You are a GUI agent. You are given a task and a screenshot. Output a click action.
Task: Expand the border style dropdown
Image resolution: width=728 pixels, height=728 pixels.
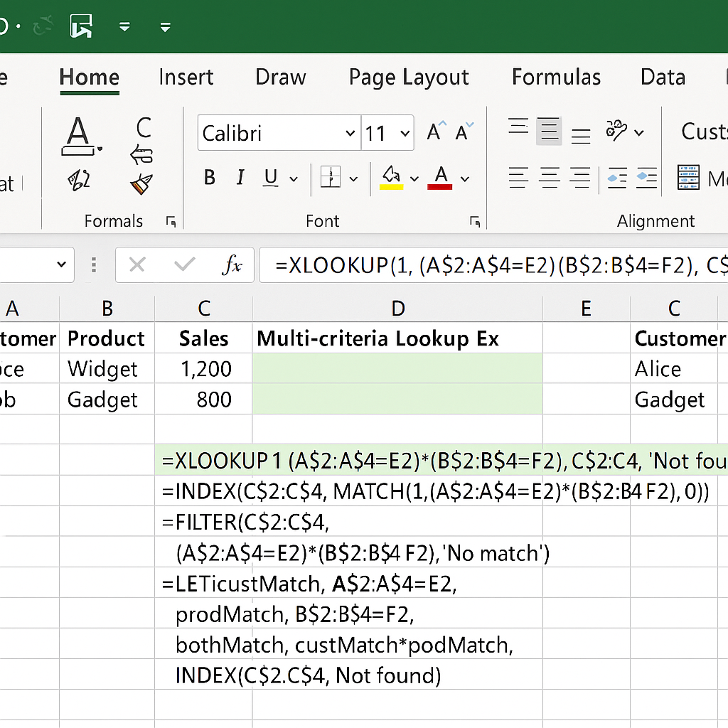(x=353, y=178)
